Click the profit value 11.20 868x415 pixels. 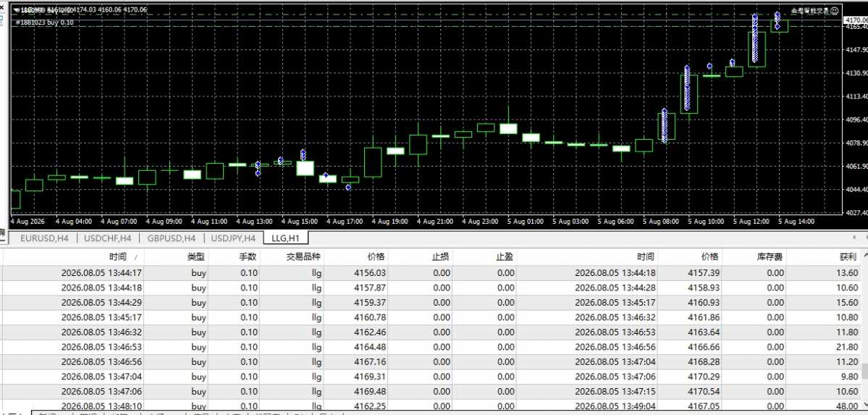tap(848, 362)
